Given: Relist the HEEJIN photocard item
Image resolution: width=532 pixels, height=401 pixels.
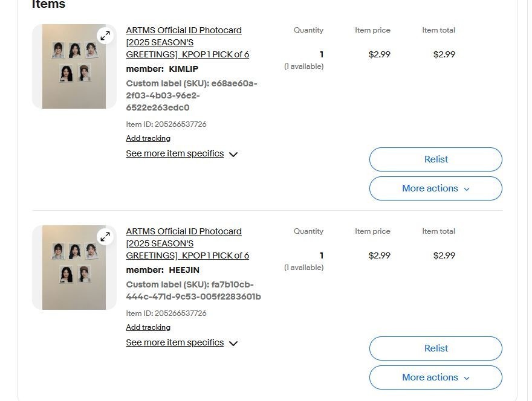Looking at the screenshot, I should 436,348.
